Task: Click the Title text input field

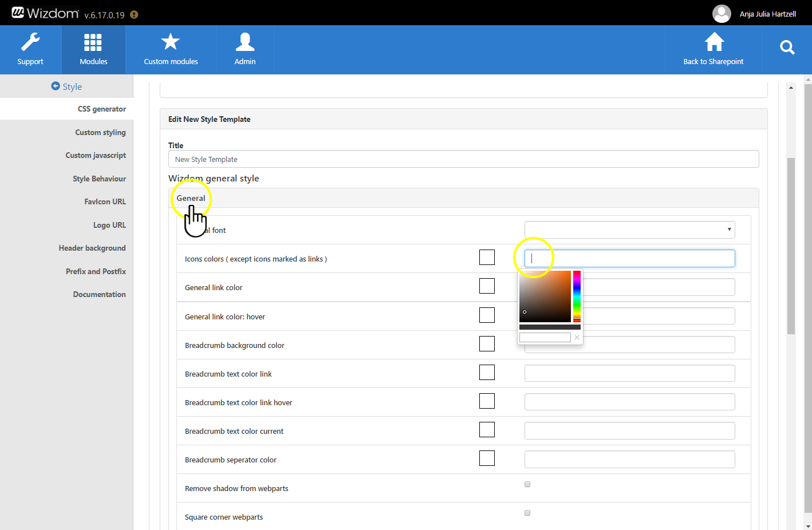Action: (463, 159)
